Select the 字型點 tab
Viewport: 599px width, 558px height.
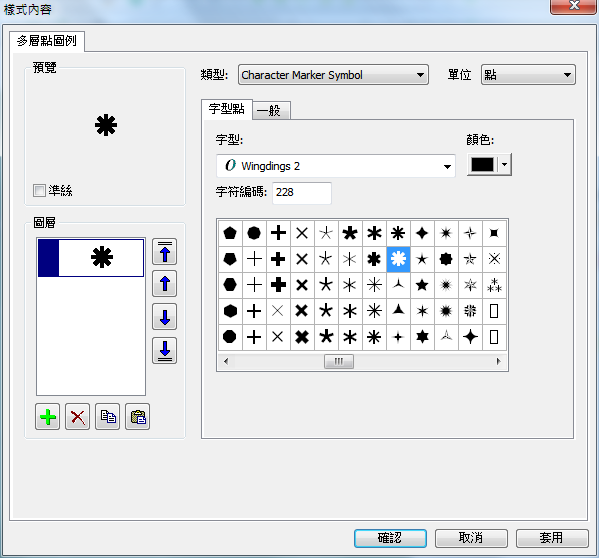point(227,109)
